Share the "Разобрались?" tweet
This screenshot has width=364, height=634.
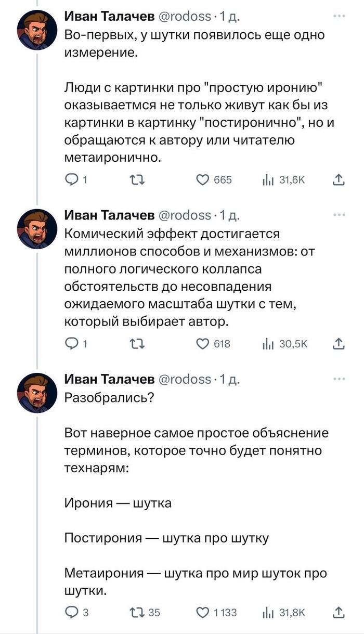tap(339, 612)
